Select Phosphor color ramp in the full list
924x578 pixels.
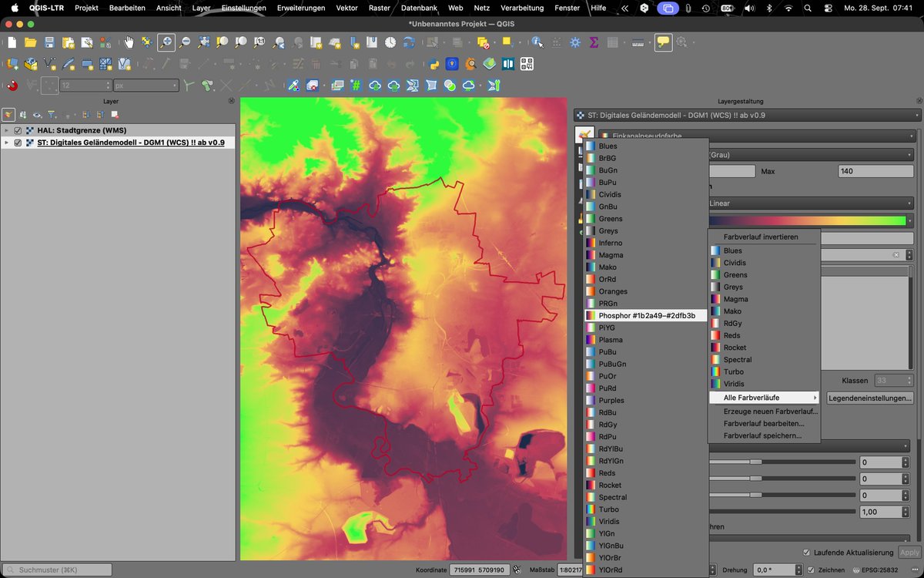(x=645, y=315)
